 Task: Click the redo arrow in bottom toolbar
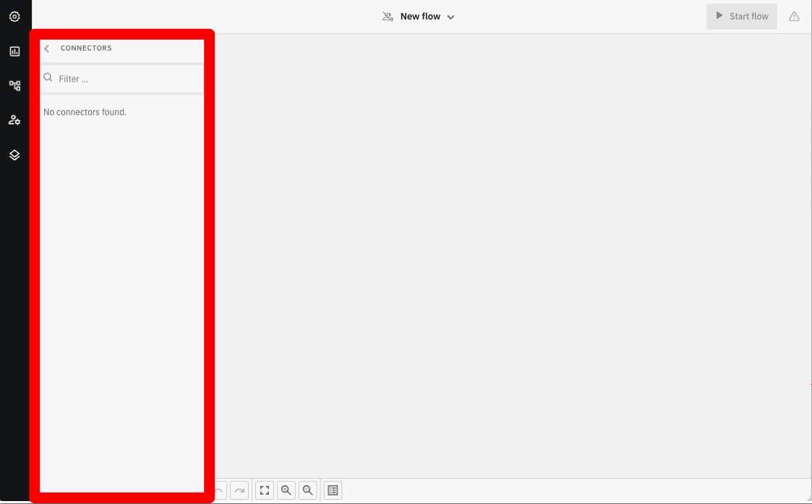(x=240, y=490)
